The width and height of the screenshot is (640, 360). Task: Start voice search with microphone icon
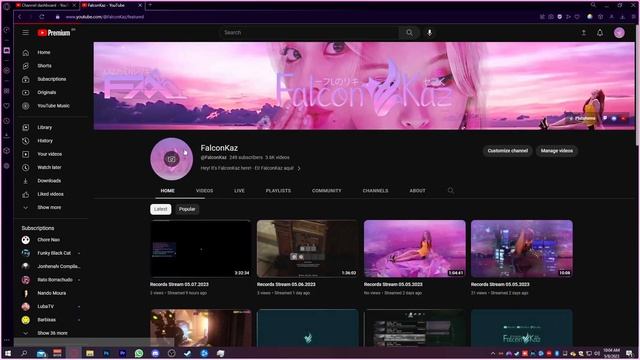[429, 33]
